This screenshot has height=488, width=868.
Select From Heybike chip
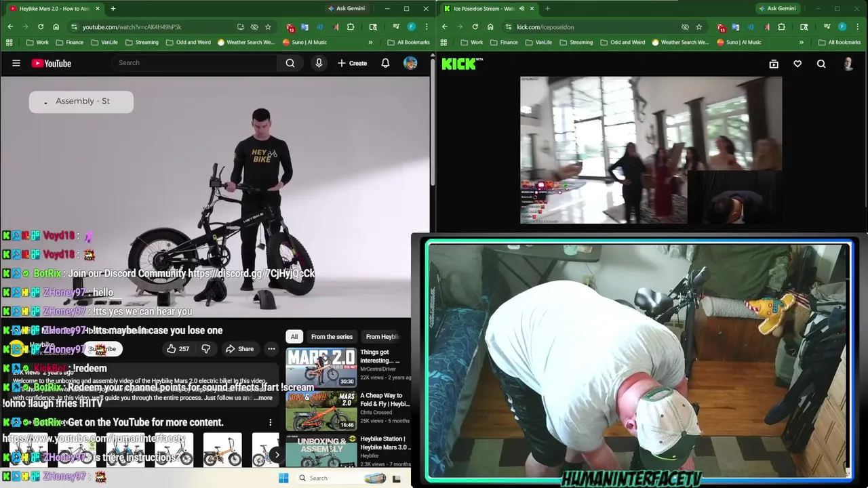coord(382,337)
